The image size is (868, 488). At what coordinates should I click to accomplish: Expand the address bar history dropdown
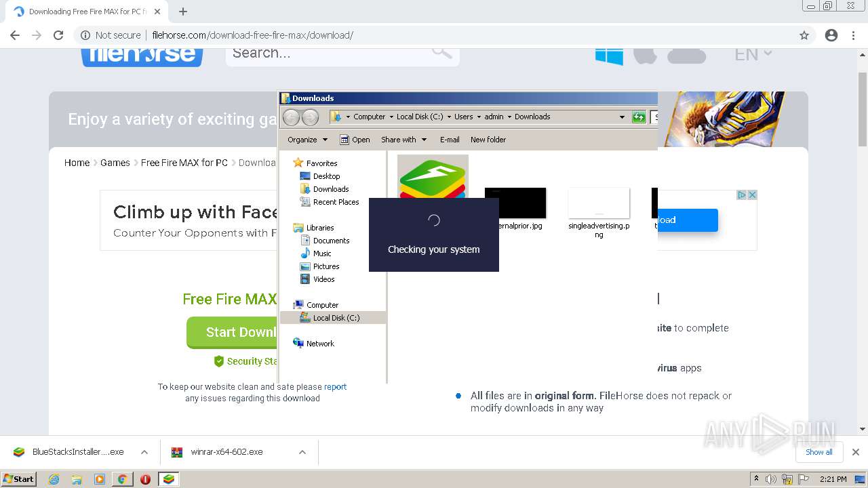click(x=622, y=117)
